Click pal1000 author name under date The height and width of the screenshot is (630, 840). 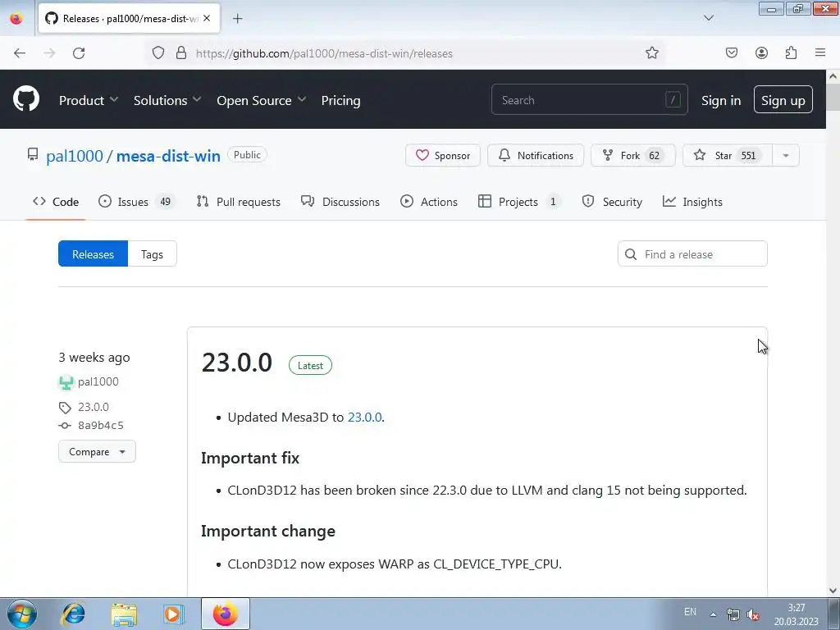click(98, 381)
